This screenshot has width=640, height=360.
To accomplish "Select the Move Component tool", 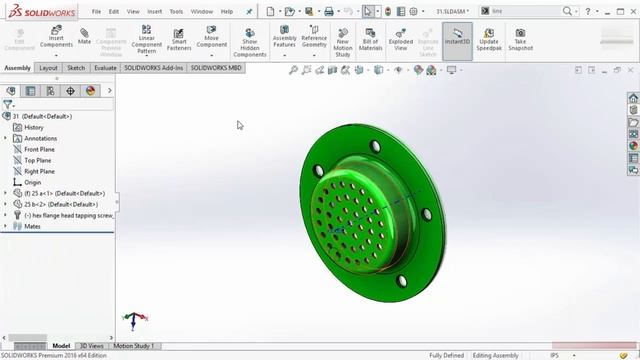I will pyautogui.click(x=211, y=37).
